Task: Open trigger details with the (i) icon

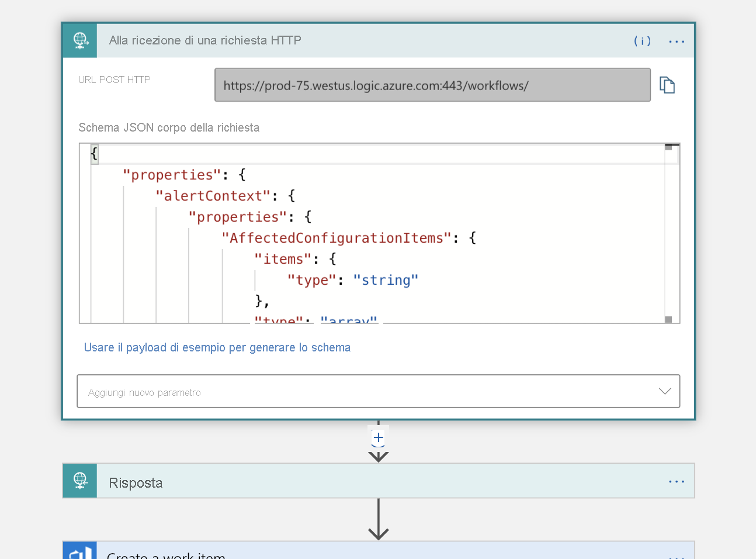Action: [642, 41]
